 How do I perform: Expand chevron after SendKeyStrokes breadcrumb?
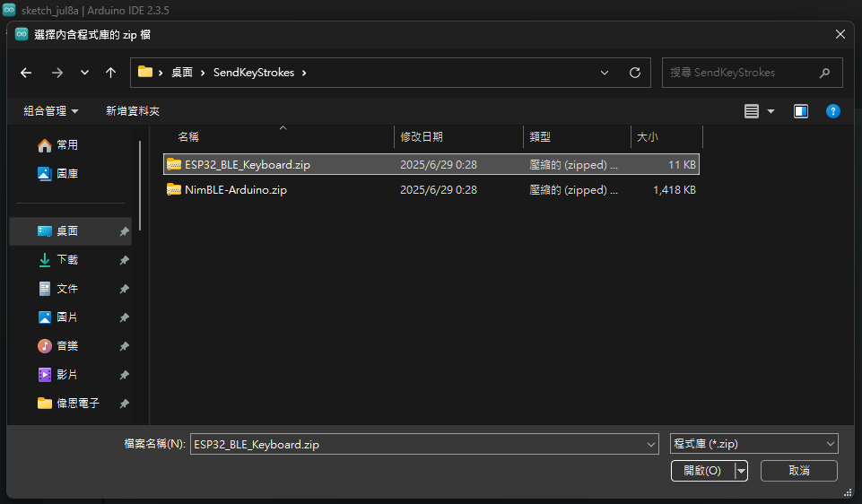pos(304,73)
